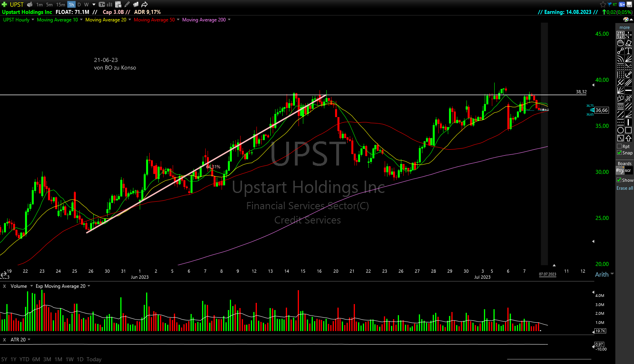This screenshot has width=634, height=364.
Task: Open the add indicator calendar-grid icon
Action: coord(118,4)
